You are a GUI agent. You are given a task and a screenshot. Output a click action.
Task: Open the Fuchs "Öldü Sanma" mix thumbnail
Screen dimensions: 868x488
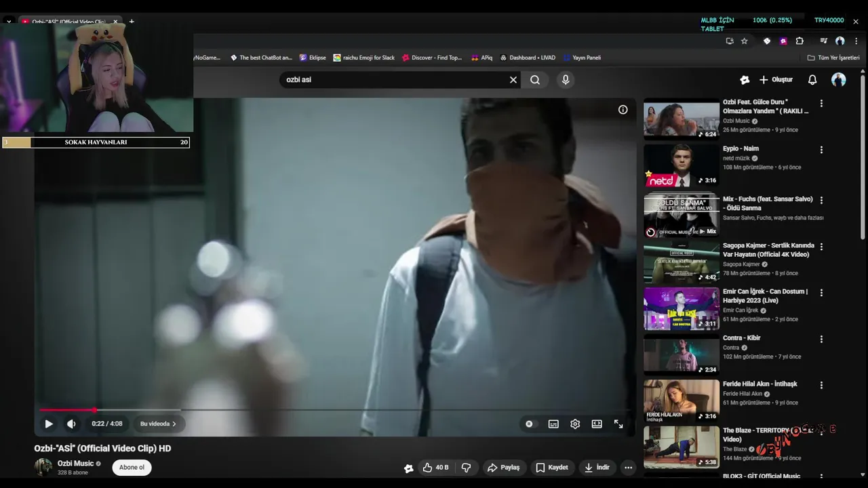tap(682, 215)
